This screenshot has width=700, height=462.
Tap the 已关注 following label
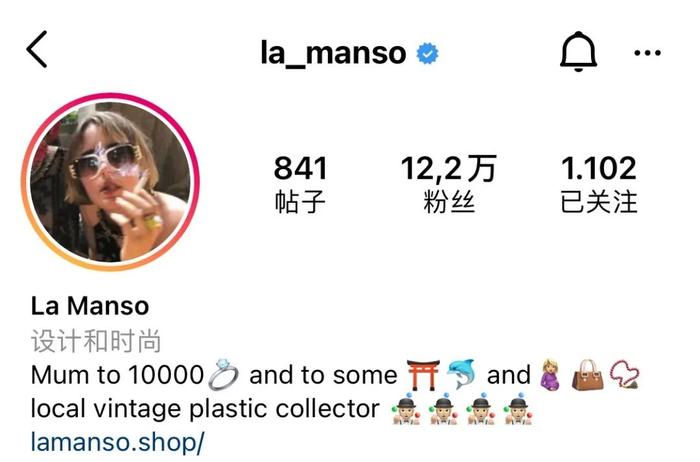pos(599,202)
